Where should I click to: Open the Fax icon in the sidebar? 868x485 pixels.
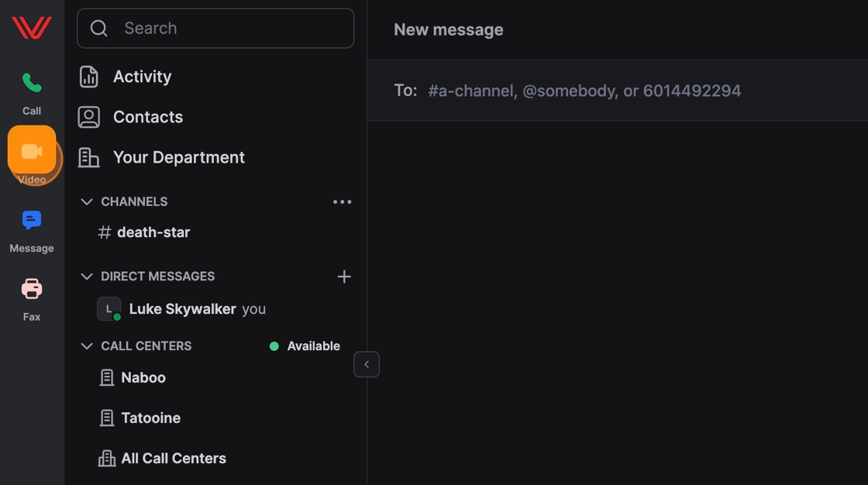[32, 290]
